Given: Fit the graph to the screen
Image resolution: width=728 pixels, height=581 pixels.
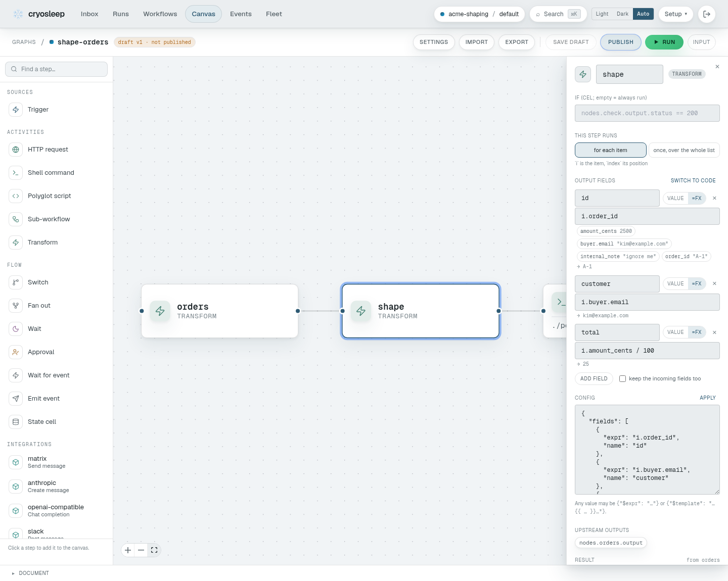Looking at the screenshot, I should tap(154, 550).
